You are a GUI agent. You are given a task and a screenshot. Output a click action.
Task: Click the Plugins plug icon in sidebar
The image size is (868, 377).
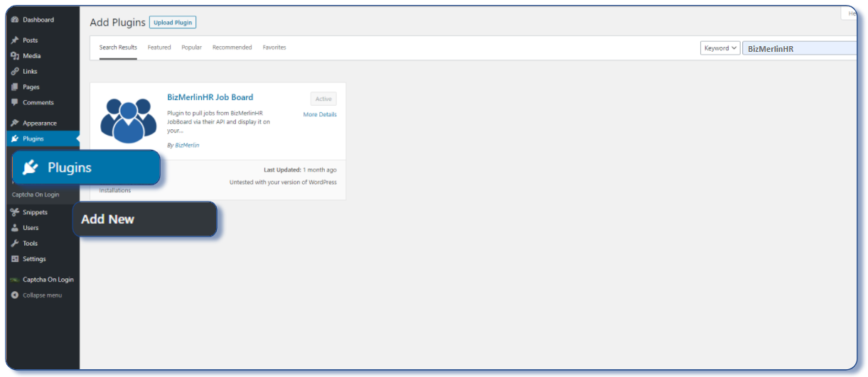[x=15, y=139]
